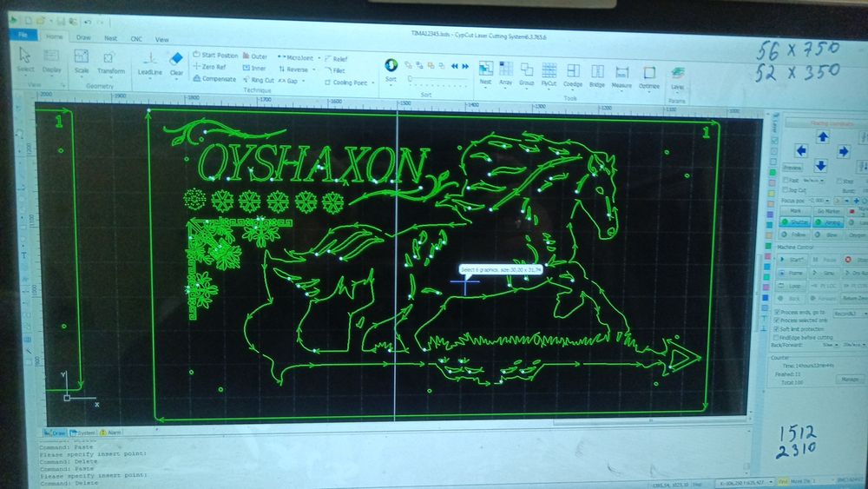Switch to the Draw ribbon tab
The height and width of the screenshot is (489, 868).
pos(83,37)
